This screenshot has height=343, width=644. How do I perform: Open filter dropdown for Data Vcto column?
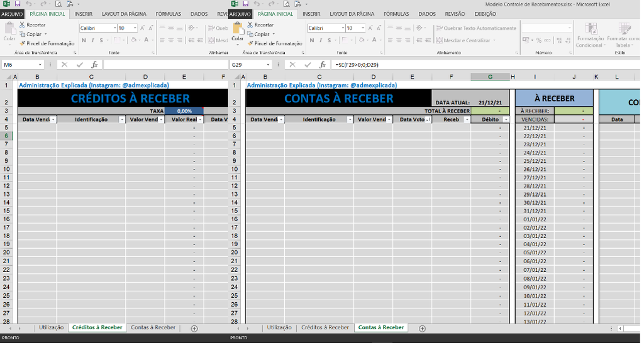(x=428, y=119)
